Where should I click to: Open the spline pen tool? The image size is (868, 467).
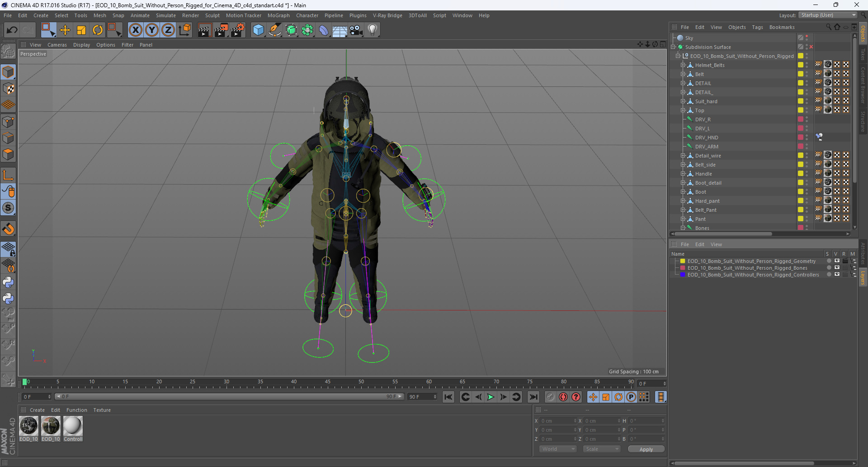click(x=275, y=30)
